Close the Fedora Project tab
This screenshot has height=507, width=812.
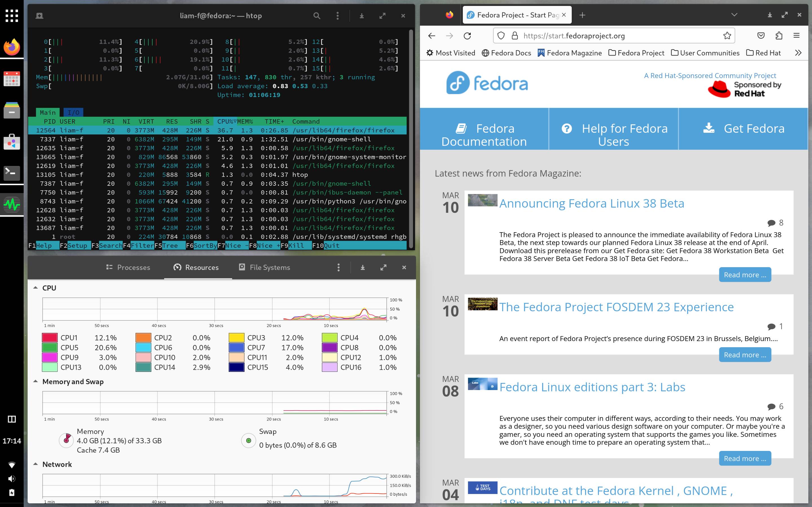click(564, 15)
